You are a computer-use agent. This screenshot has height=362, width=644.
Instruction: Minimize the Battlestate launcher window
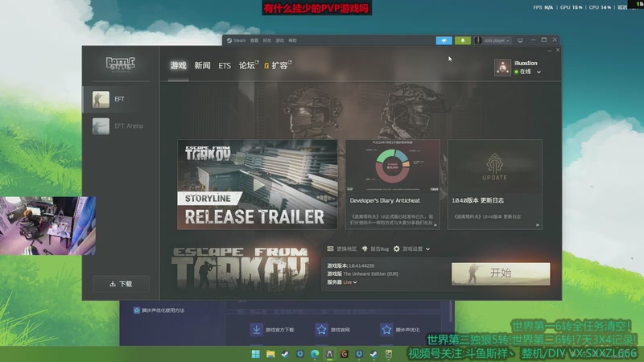pyautogui.click(x=550, y=50)
